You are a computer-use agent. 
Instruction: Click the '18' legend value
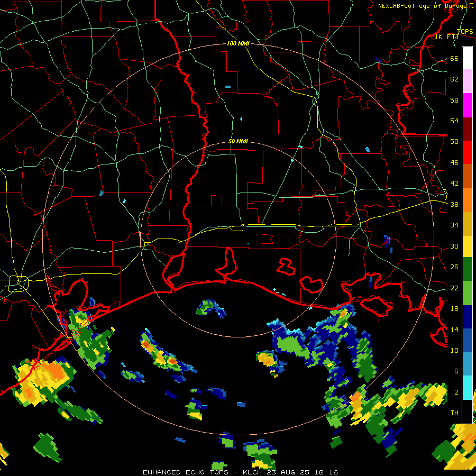tap(454, 309)
